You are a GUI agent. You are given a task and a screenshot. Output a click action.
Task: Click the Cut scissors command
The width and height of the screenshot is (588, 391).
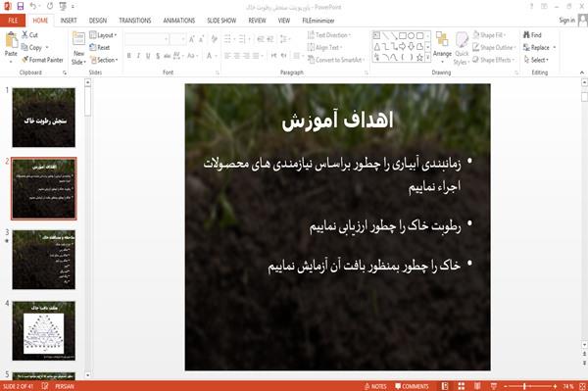(29, 35)
